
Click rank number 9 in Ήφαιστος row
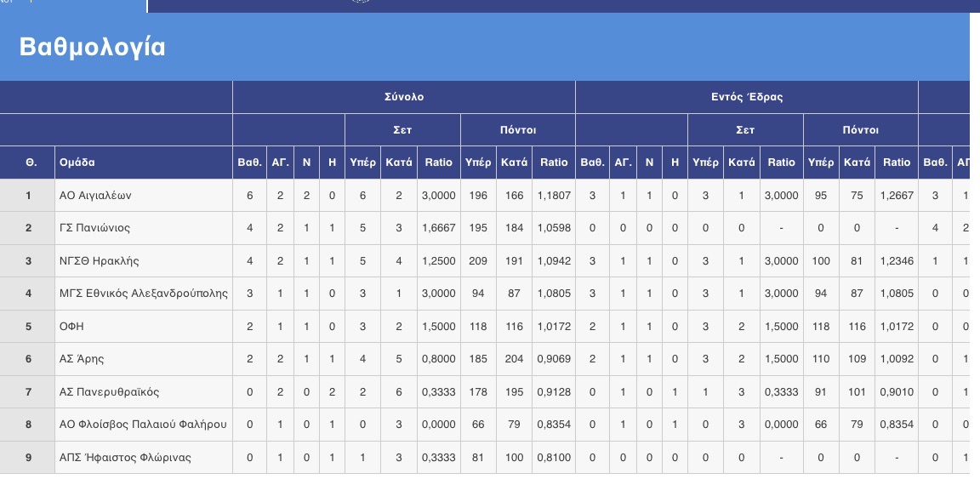click(28, 458)
